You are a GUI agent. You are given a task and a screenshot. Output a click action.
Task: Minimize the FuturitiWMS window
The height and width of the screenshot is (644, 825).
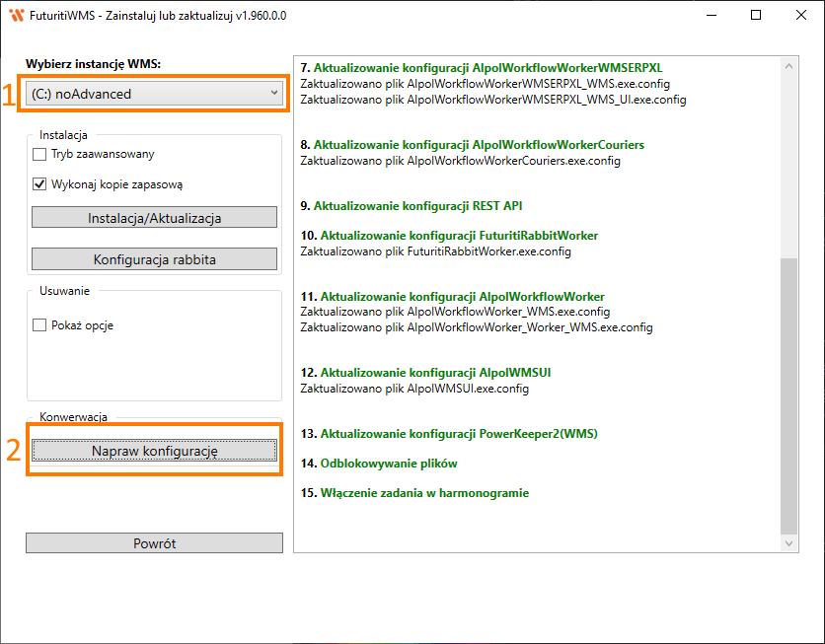(x=710, y=15)
